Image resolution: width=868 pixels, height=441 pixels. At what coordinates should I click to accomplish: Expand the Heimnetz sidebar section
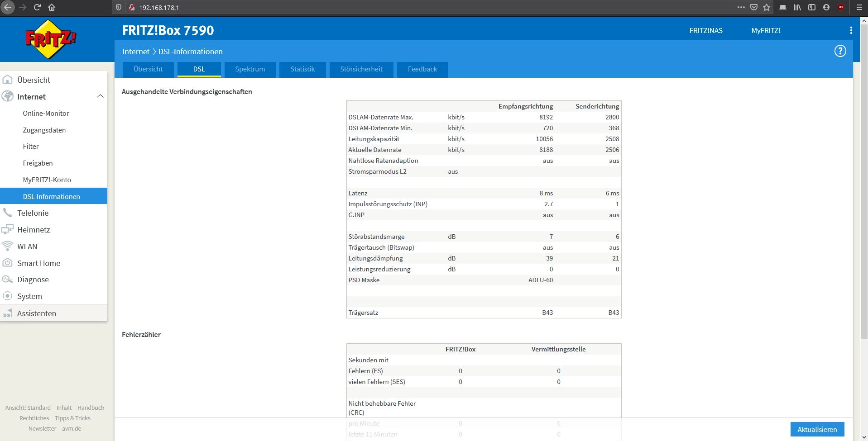pos(34,230)
